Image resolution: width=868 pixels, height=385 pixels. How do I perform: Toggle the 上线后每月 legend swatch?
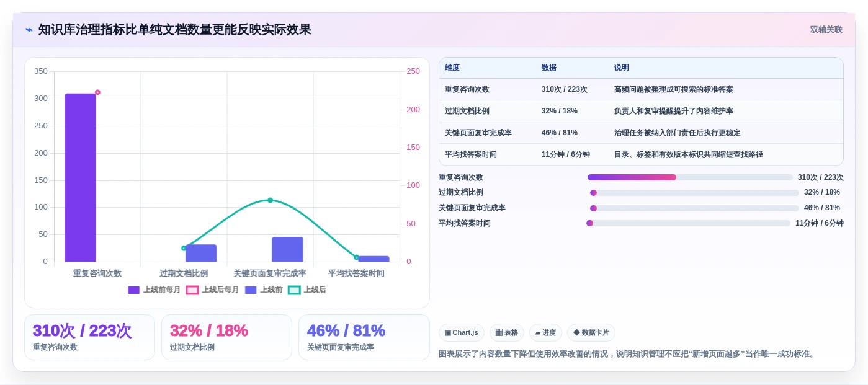pyautogui.click(x=192, y=290)
